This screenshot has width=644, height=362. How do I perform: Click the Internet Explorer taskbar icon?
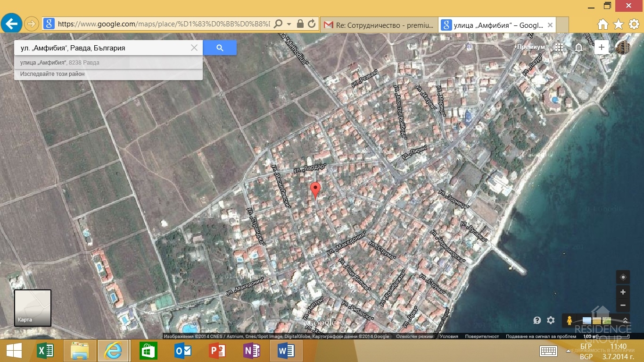[113, 351]
